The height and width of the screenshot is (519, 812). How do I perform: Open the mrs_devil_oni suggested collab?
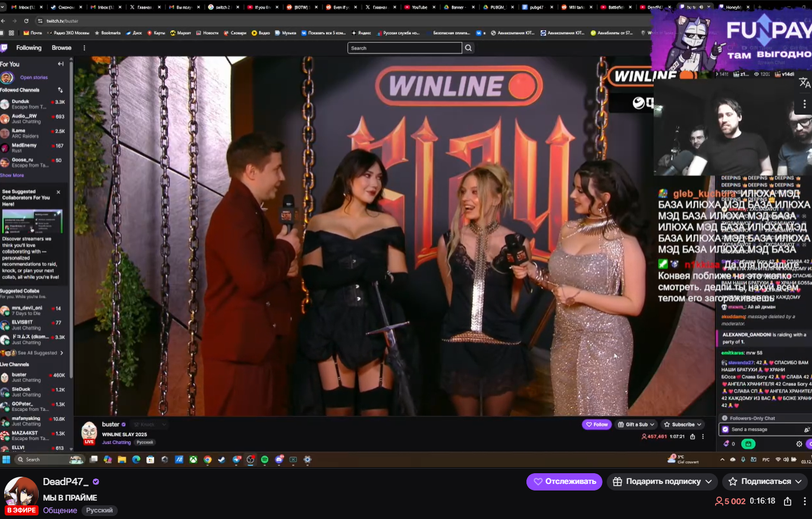[x=33, y=310]
